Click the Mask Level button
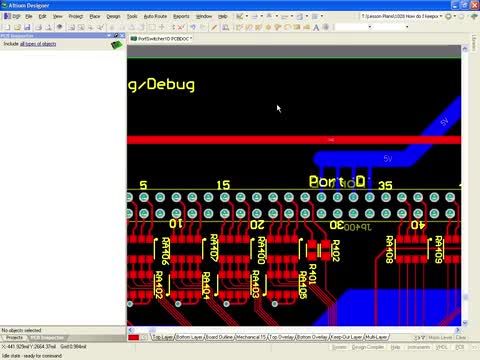This screenshot has width=480, height=360. 440,337
